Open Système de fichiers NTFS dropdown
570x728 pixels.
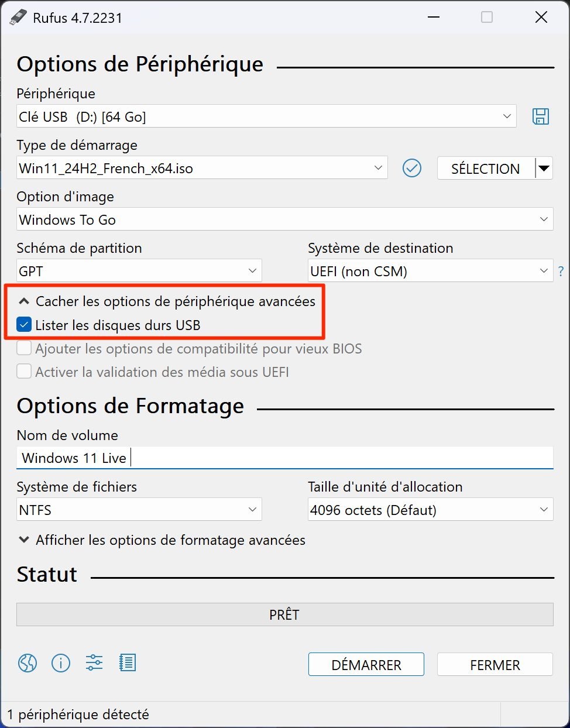(x=139, y=510)
